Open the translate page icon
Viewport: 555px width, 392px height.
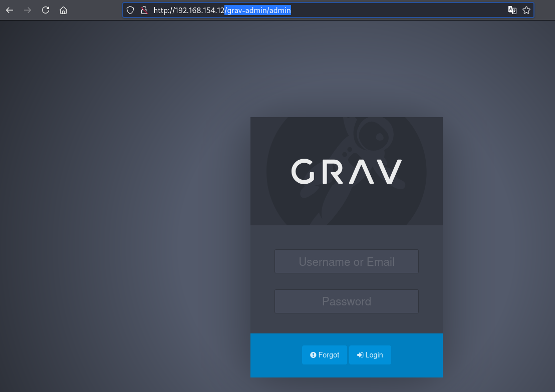coord(512,10)
